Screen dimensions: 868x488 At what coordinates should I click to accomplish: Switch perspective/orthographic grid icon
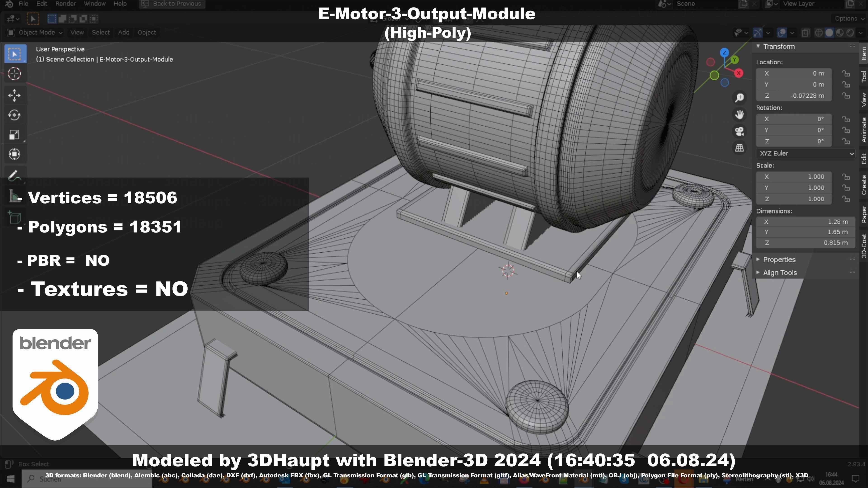pos(740,148)
